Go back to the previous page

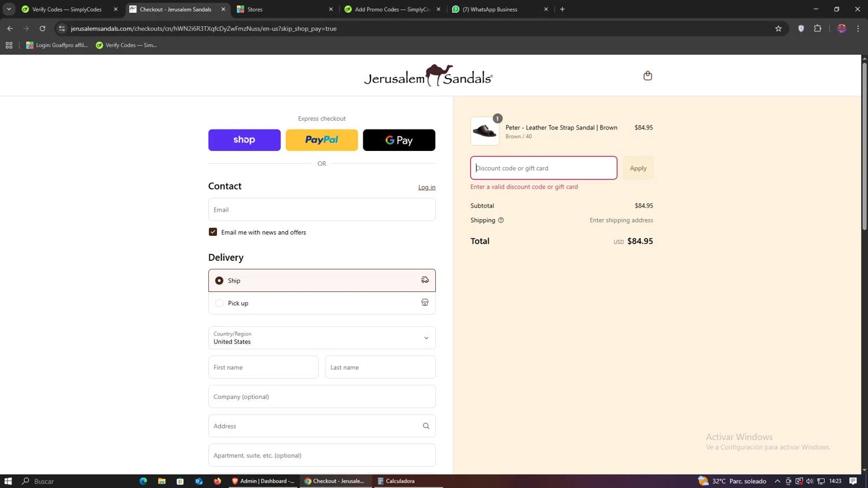(x=10, y=28)
